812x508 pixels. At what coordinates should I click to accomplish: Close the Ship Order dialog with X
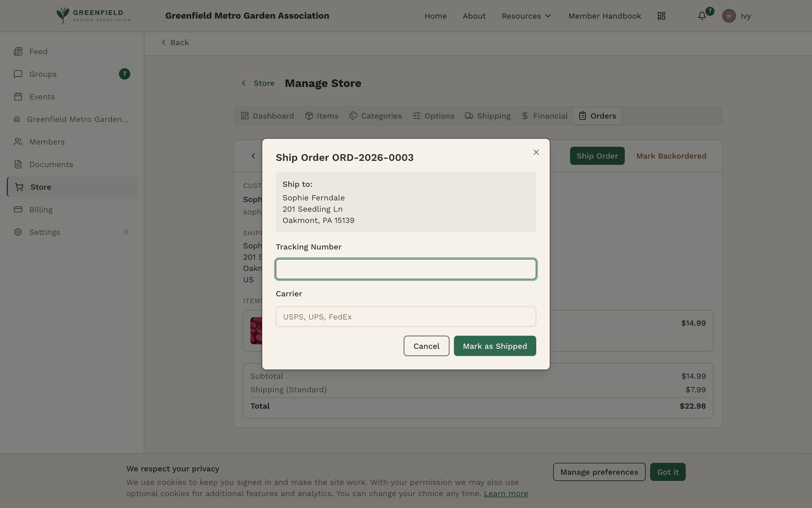(536, 152)
